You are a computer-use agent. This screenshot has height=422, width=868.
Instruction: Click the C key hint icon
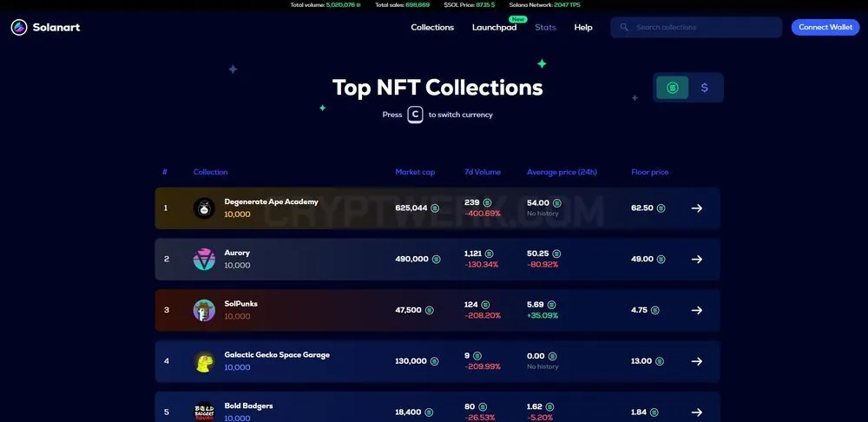tap(415, 115)
